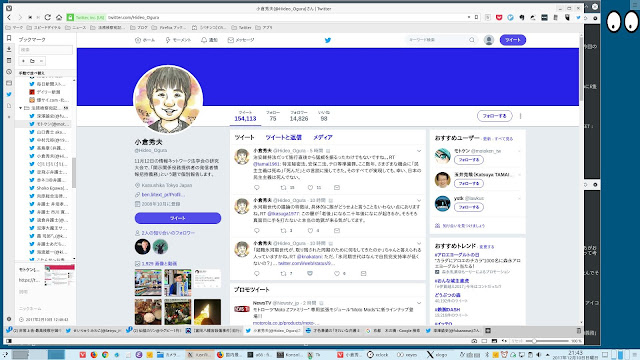Open the Twitter web panel in the sidebar
This screenshot has height=360, width=640.
9,94
